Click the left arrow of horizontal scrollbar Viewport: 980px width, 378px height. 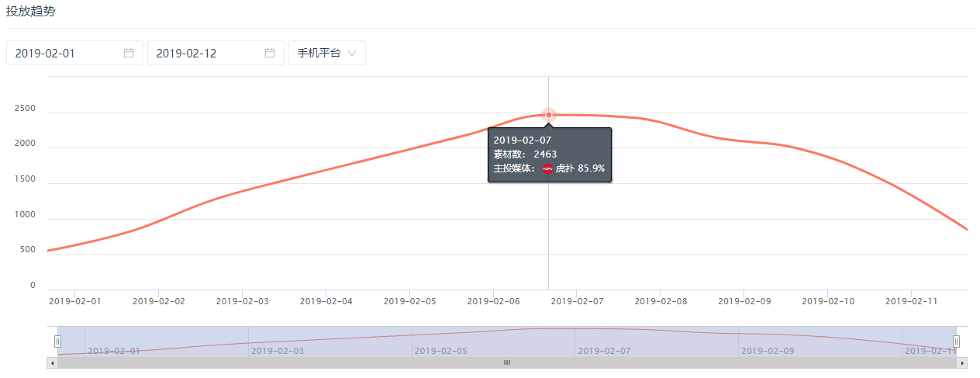(x=53, y=362)
